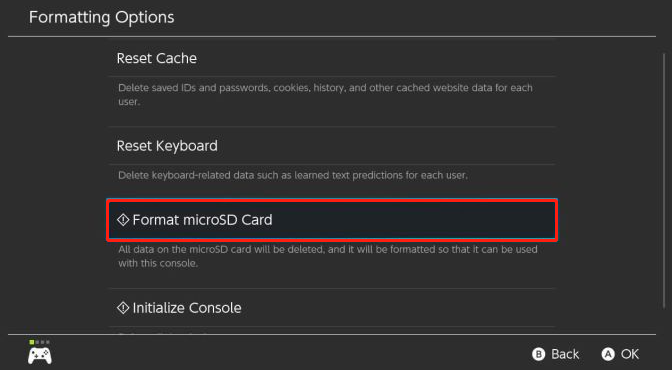The height and width of the screenshot is (370, 672).
Task: Click the learned text predictions description
Action: [293, 175]
